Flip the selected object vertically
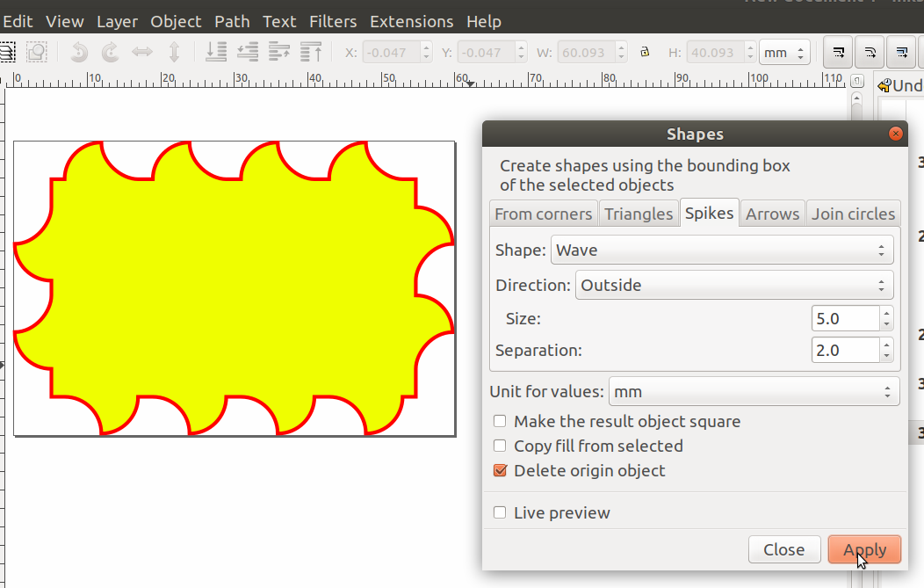Image resolution: width=924 pixels, height=588 pixels. pyautogui.click(x=174, y=52)
